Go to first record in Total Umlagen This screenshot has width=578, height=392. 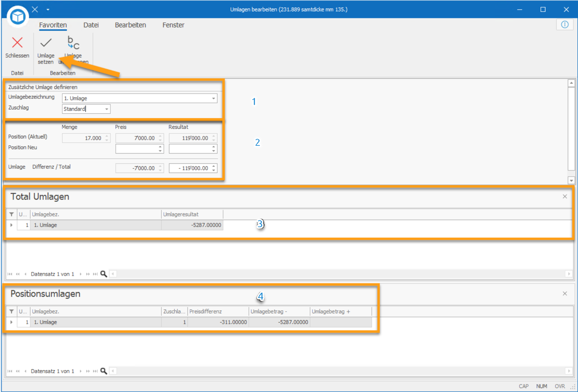10,274
